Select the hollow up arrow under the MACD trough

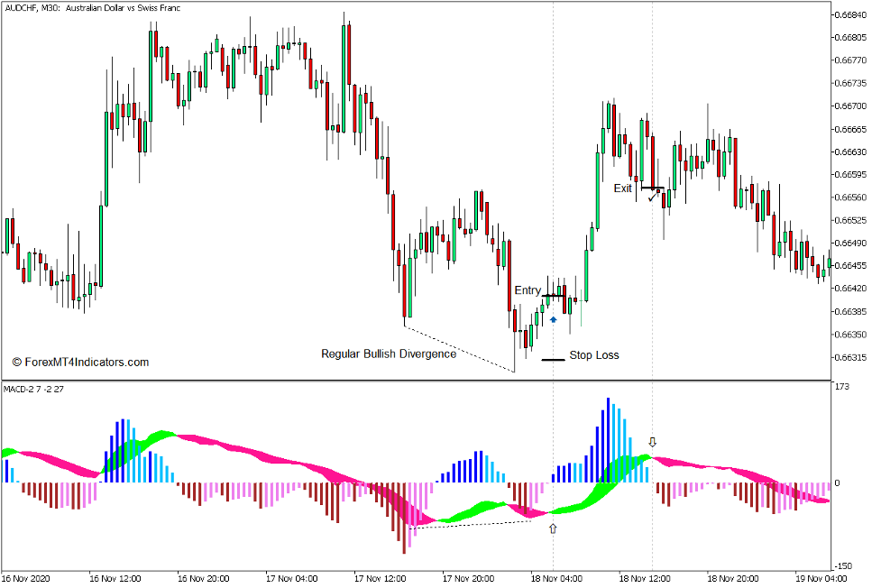(553, 528)
